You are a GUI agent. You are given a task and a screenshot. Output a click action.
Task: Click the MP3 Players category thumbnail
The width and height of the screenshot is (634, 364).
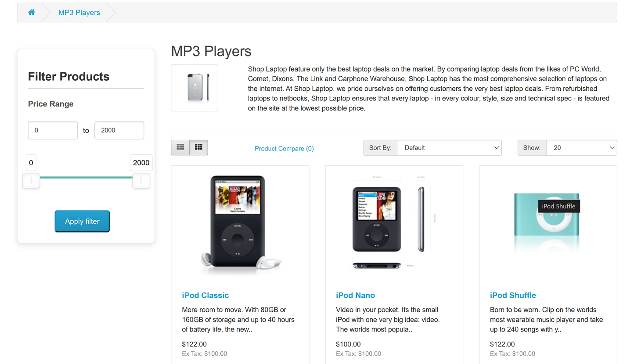(x=195, y=88)
